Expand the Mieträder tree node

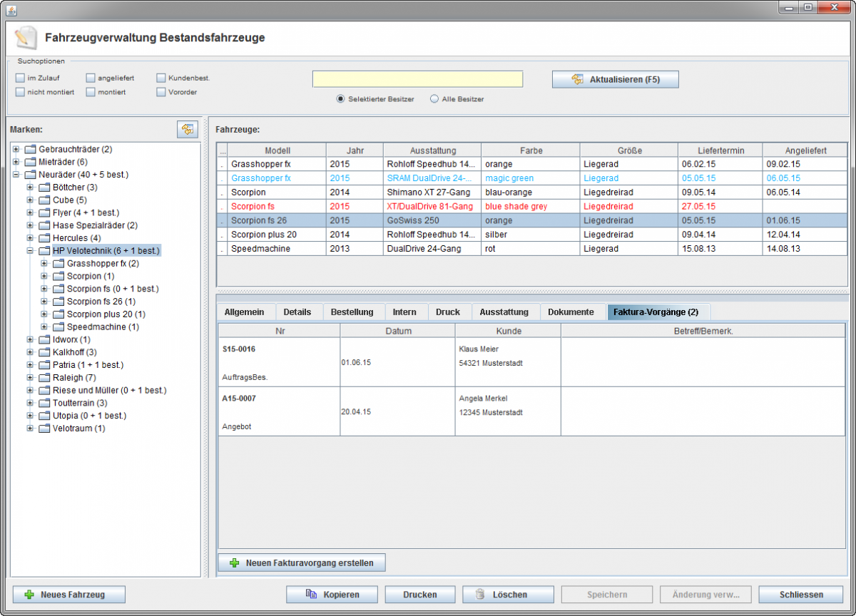[16, 162]
